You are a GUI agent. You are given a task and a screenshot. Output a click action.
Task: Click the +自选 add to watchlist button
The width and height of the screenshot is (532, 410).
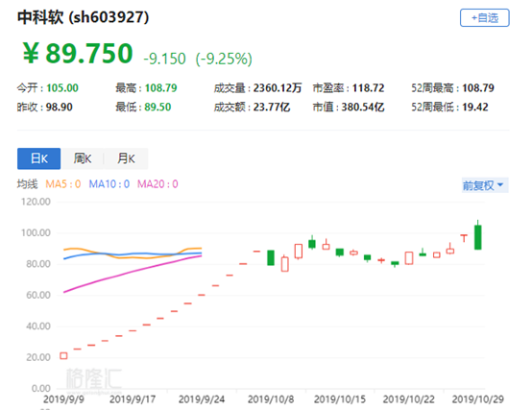(485, 17)
